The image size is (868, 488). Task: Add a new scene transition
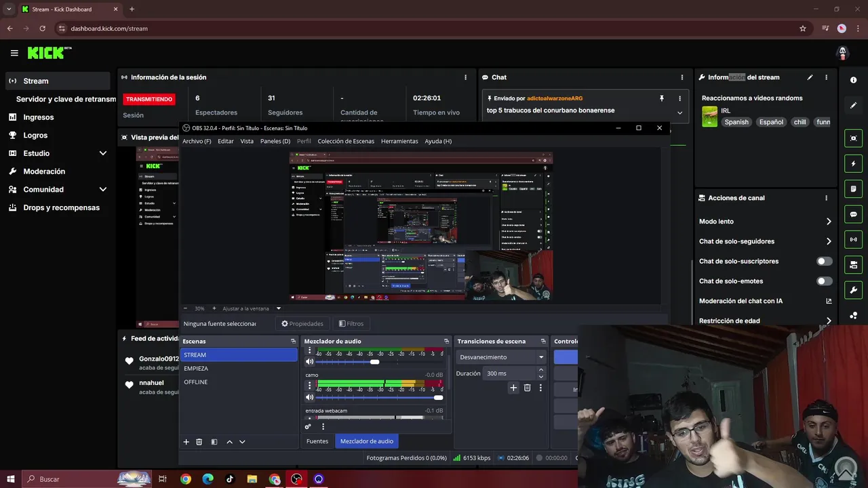point(513,388)
